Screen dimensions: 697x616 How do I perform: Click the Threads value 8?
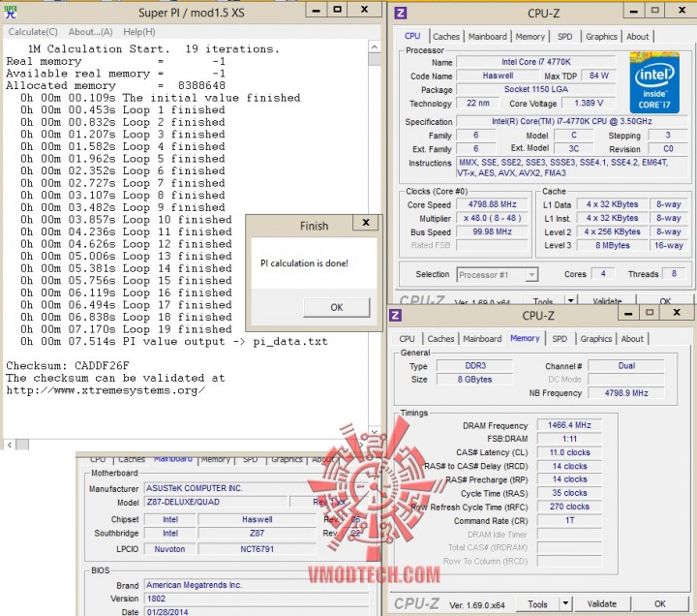coord(674,274)
